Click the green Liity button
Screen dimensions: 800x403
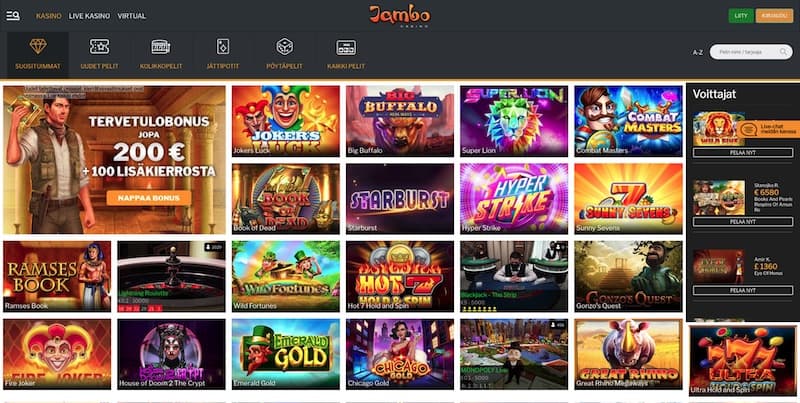pyautogui.click(x=741, y=16)
